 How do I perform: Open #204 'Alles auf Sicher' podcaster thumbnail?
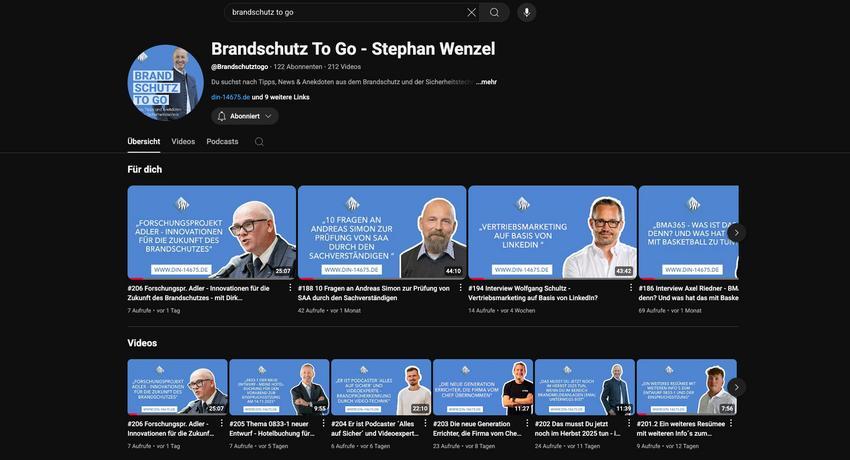coord(381,387)
